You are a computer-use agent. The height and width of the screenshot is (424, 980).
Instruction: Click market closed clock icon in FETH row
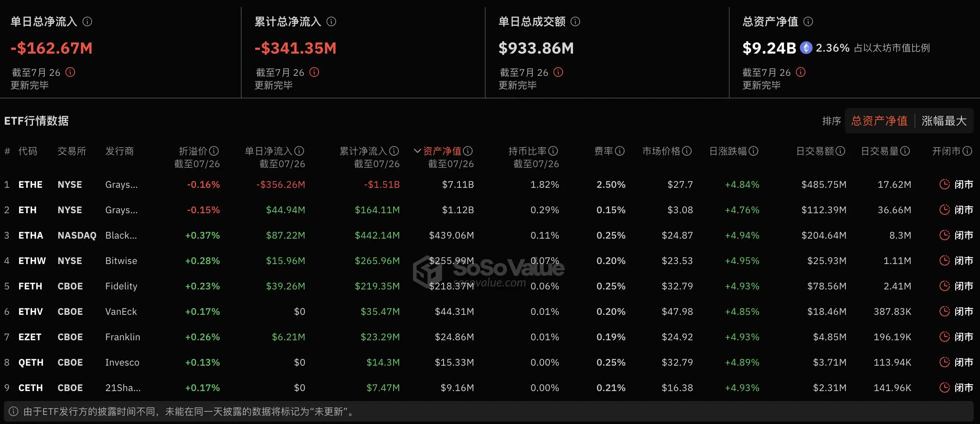pyautogui.click(x=945, y=286)
